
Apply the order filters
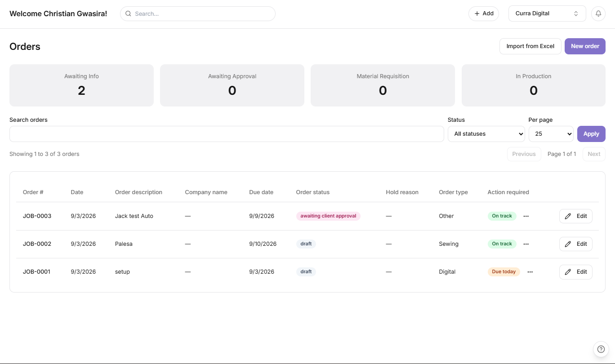[x=591, y=134]
